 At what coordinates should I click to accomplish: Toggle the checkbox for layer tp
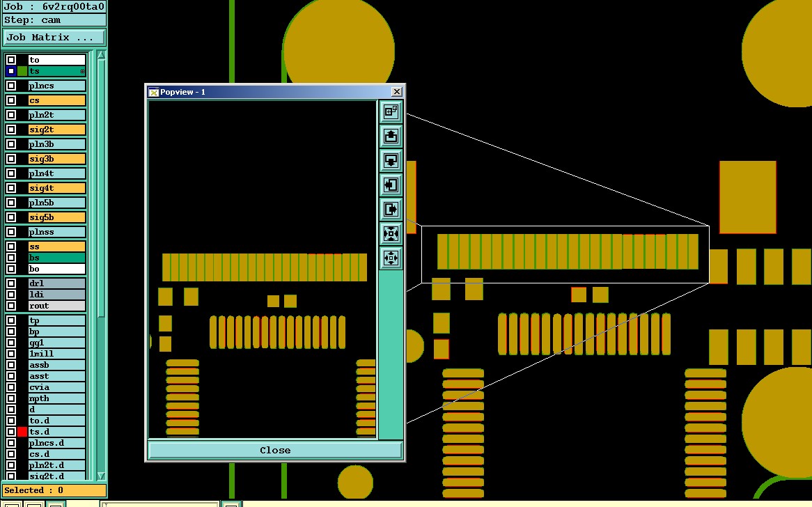11,320
